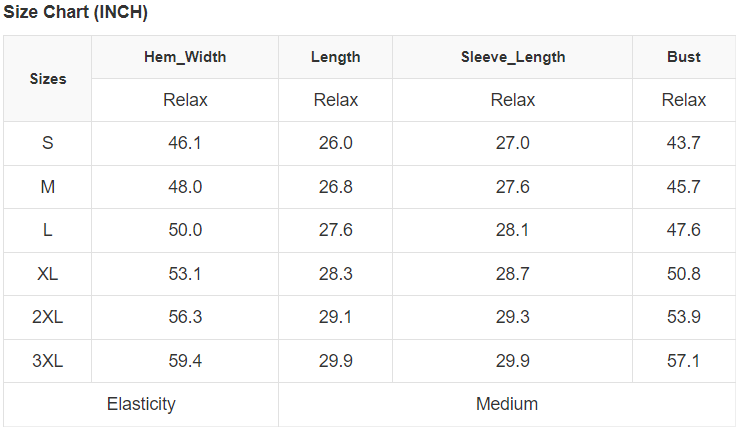
Task: Click the M size row label
Action: [x=48, y=187]
